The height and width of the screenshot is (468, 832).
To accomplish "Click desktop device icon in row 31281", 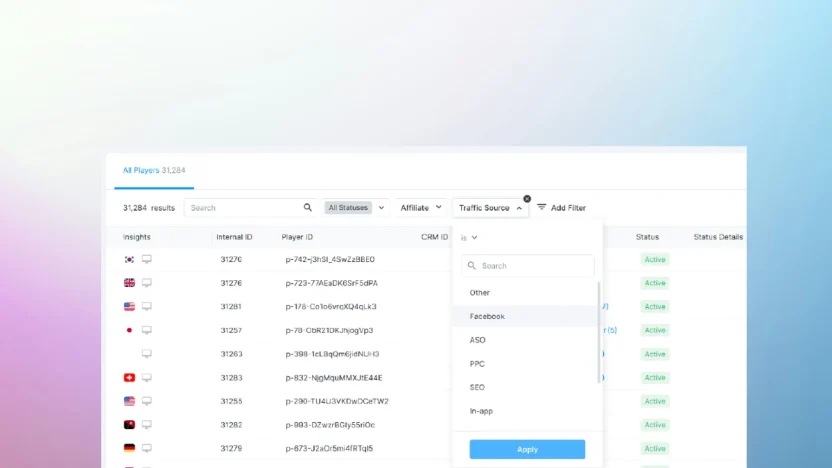I will pos(147,307).
